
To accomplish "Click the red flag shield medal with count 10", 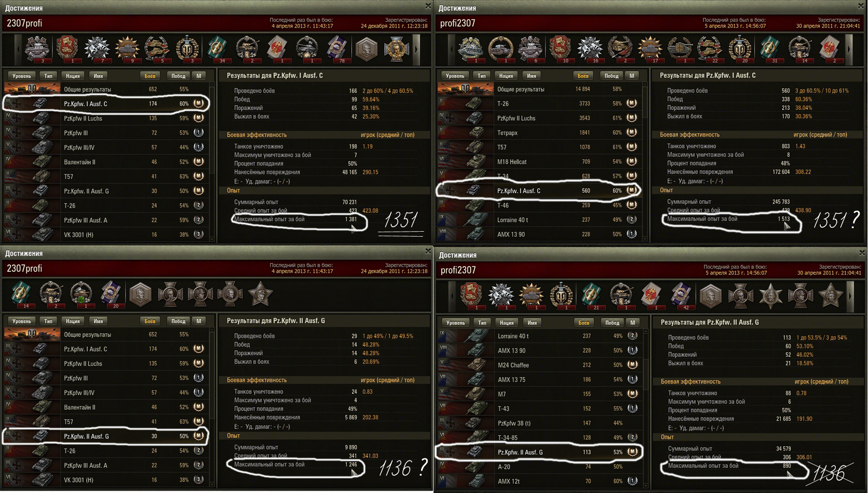I will 560,49.
